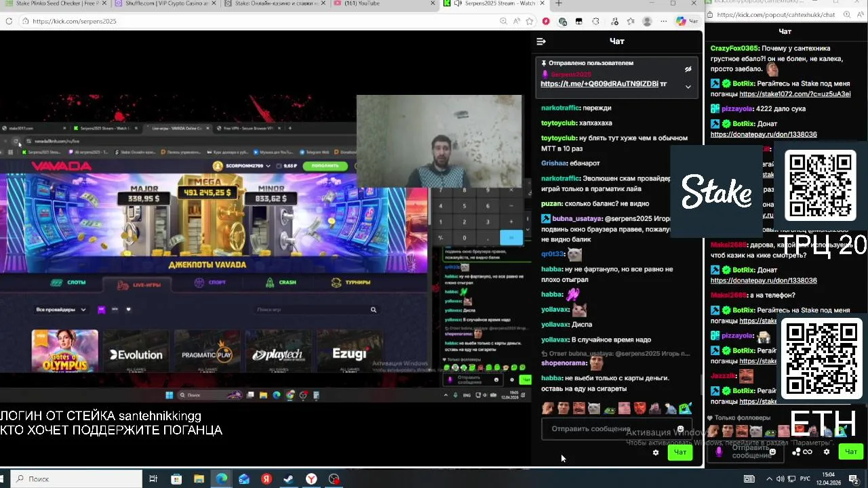Viewport: 868px width, 488px height.
Task: Add page to favorites with star icon
Action: [x=529, y=21]
